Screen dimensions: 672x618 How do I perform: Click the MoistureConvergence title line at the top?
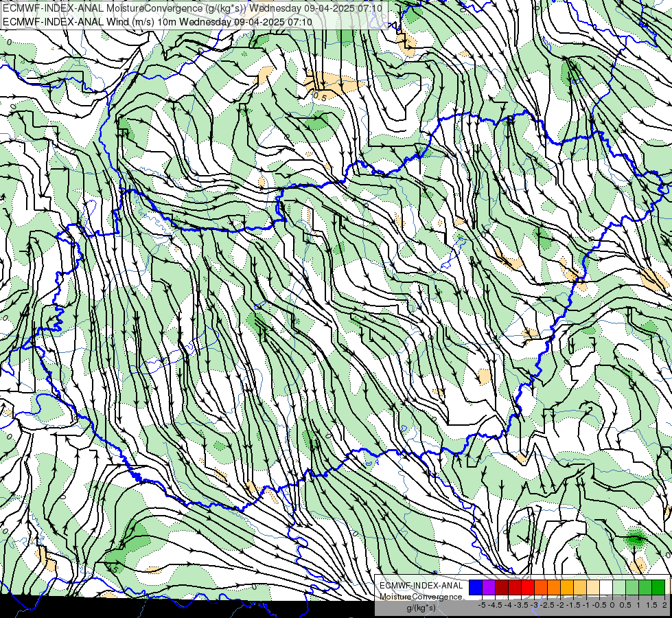pos(192,8)
